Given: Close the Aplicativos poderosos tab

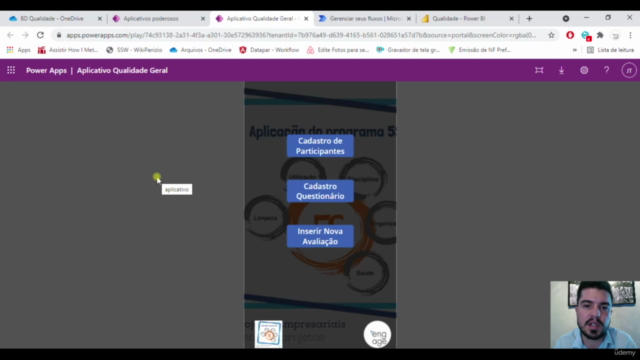Looking at the screenshot, I should pyautogui.click(x=203, y=18).
